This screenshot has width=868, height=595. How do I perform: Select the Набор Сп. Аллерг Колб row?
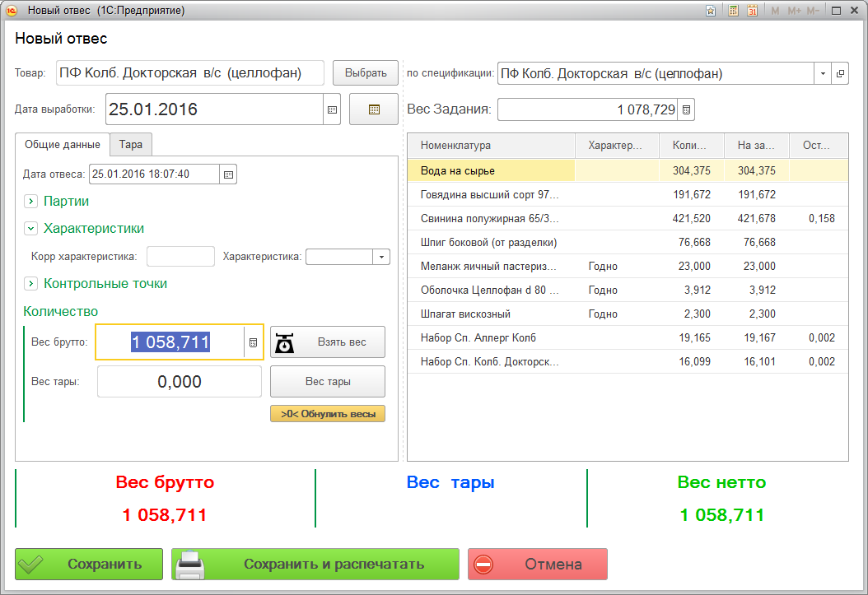[x=628, y=337]
